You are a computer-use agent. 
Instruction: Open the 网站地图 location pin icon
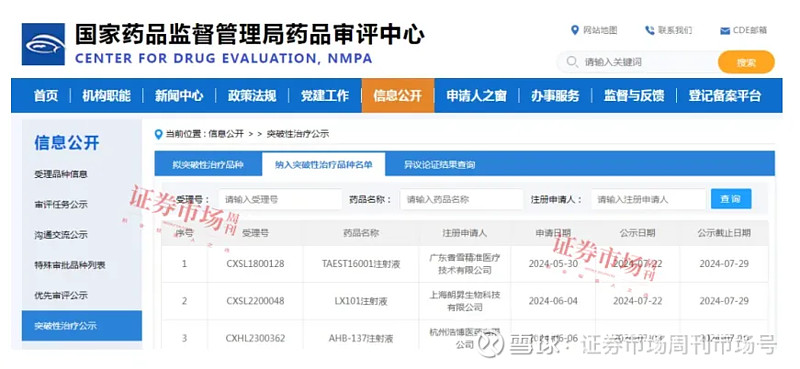click(575, 30)
